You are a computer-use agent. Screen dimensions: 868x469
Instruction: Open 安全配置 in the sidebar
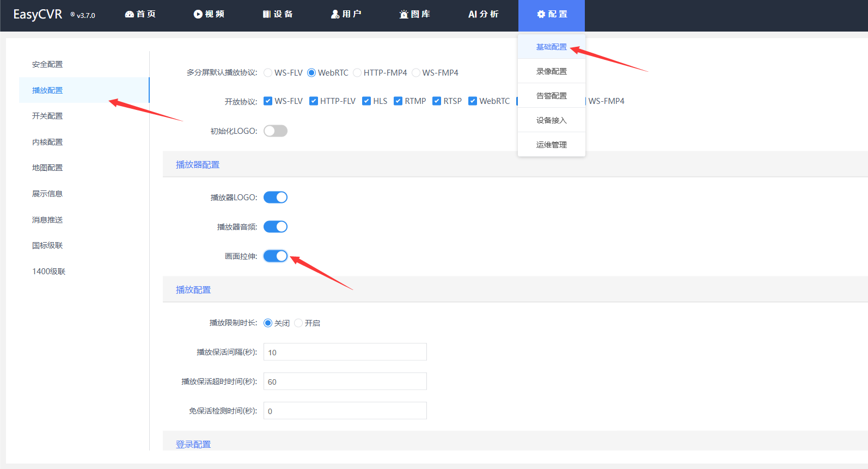click(x=84, y=64)
